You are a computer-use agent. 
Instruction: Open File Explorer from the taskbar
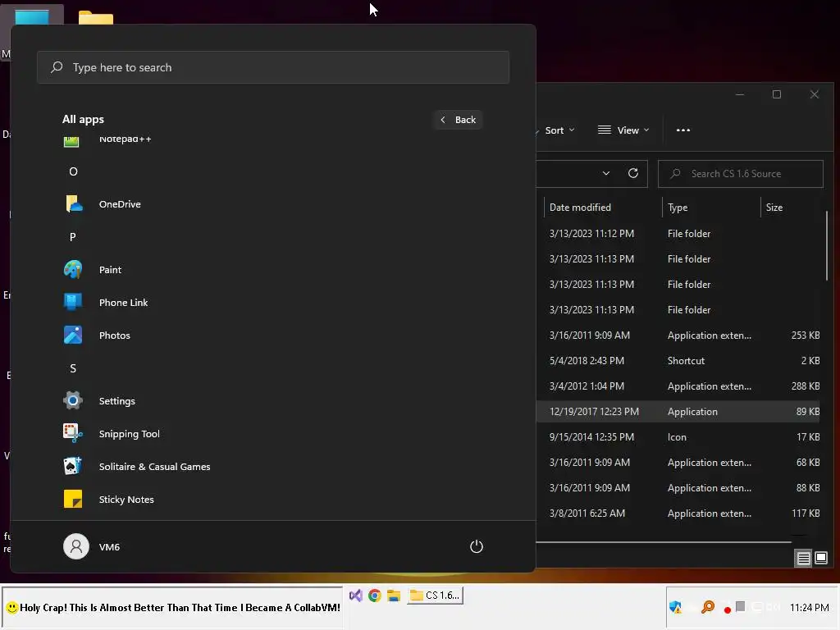pyautogui.click(x=394, y=596)
